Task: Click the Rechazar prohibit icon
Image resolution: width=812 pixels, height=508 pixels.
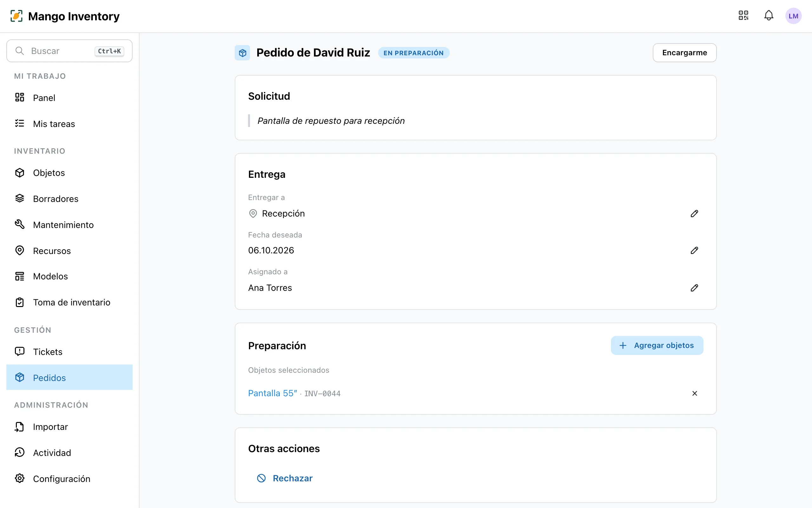Action: pyautogui.click(x=261, y=478)
